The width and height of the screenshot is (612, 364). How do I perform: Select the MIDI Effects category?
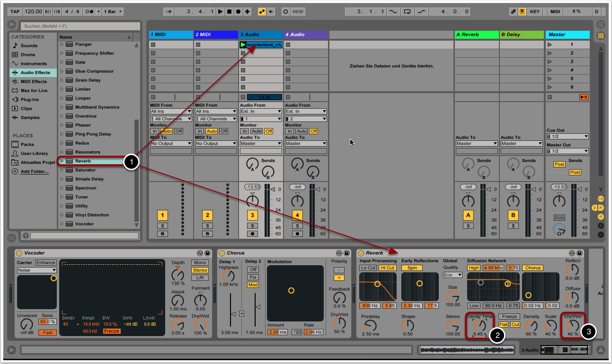tap(33, 82)
